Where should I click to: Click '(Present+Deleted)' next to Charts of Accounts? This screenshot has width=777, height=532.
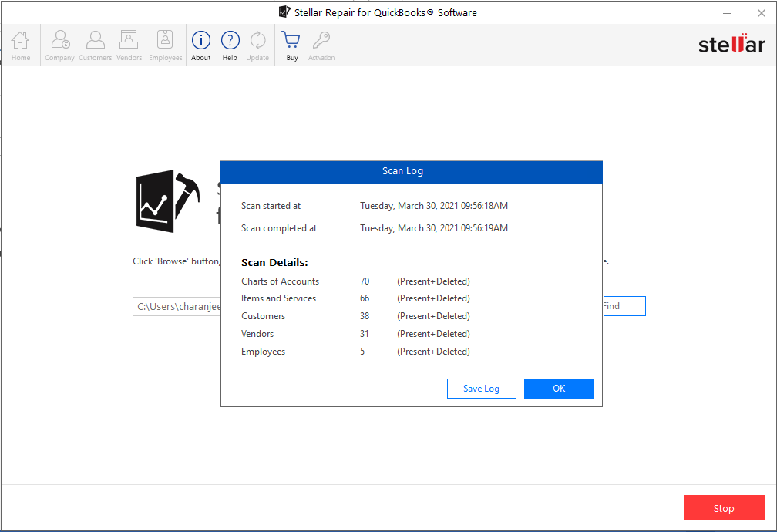tap(433, 281)
